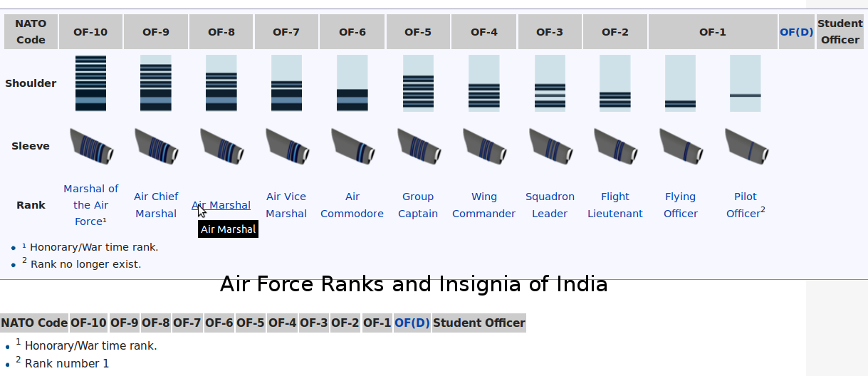This screenshot has height=376, width=868.
Task: Open the underlined Air Marshal rank link
Action: [x=221, y=205]
